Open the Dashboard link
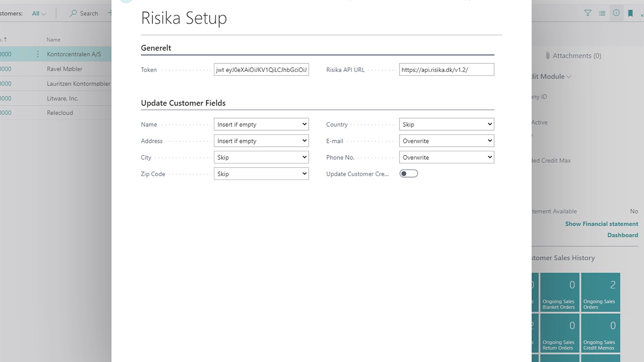 [x=622, y=235]
